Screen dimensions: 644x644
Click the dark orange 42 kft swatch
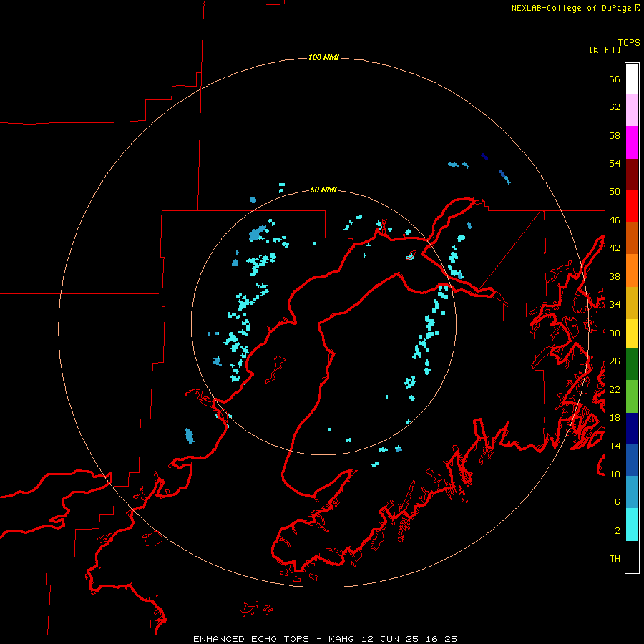(632, 238)
